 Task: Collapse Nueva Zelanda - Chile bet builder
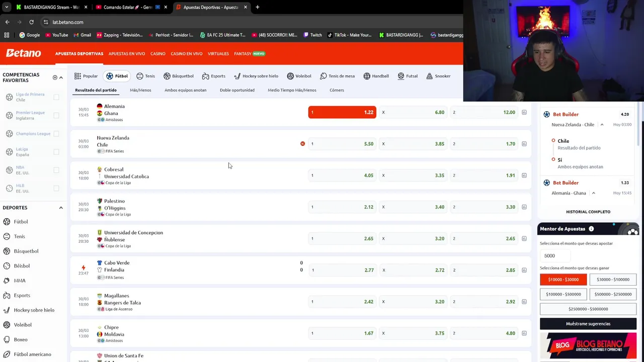(602, 125)
